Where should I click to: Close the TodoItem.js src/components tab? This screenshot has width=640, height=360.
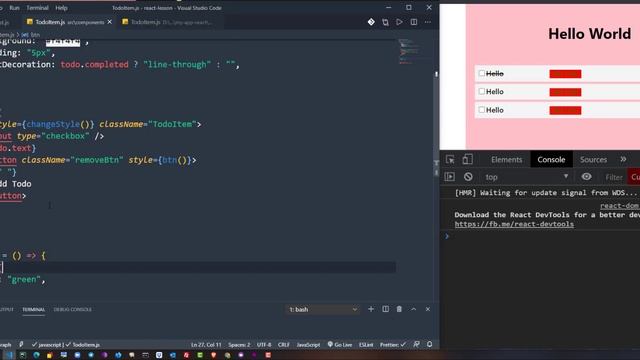point(109,22)
